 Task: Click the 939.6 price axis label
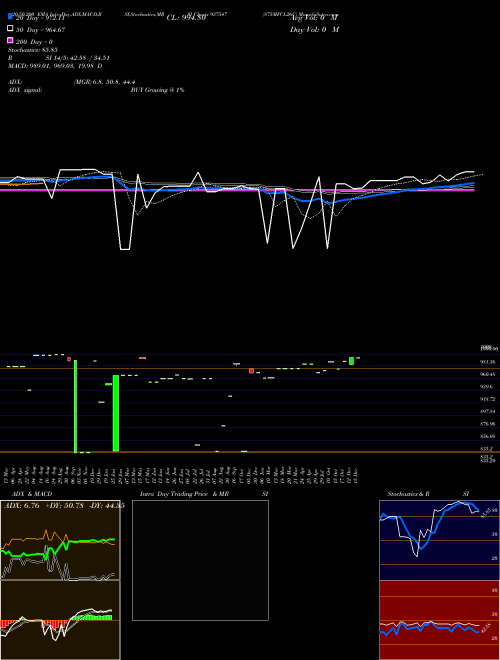(x=487, y=386)
